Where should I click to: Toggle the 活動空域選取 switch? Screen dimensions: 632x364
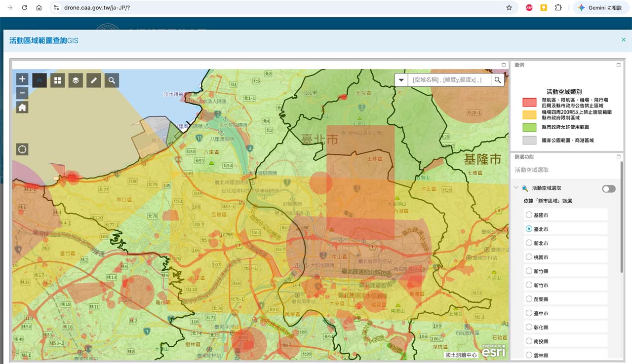[609, 189]
